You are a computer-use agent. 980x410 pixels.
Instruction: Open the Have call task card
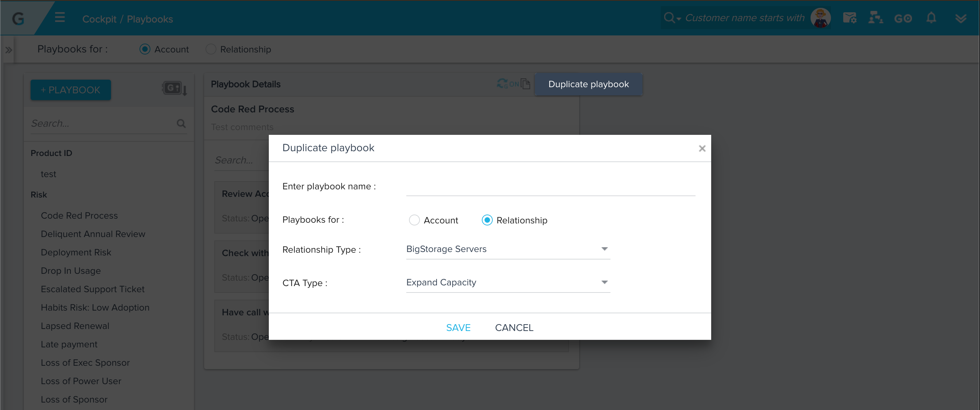pyautogui.click(x=242, y=326)
